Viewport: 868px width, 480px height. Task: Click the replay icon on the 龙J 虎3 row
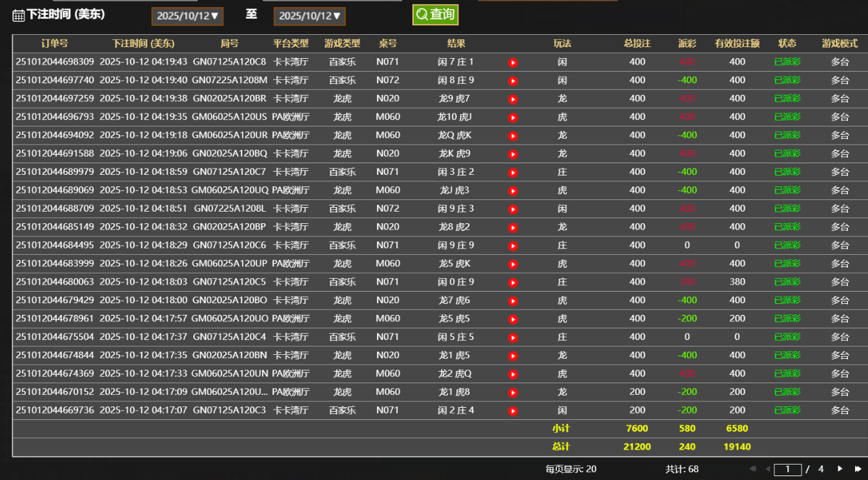click(513, 190)
